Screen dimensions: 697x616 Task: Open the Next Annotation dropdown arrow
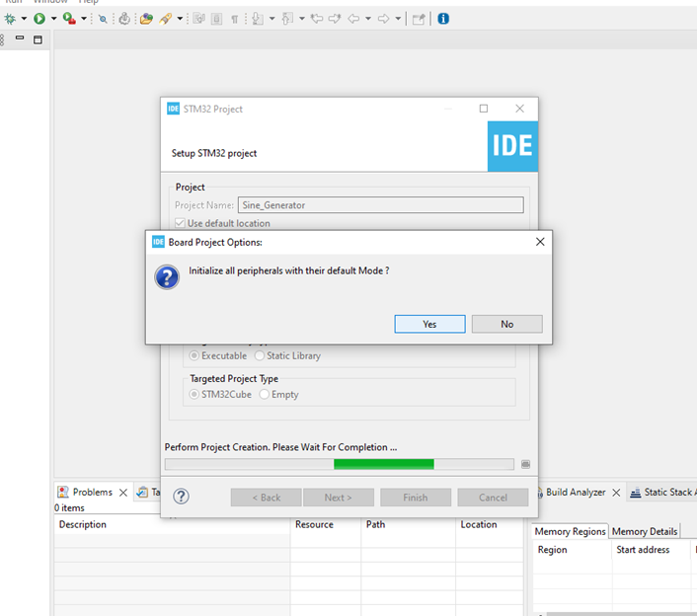point(272,19)
